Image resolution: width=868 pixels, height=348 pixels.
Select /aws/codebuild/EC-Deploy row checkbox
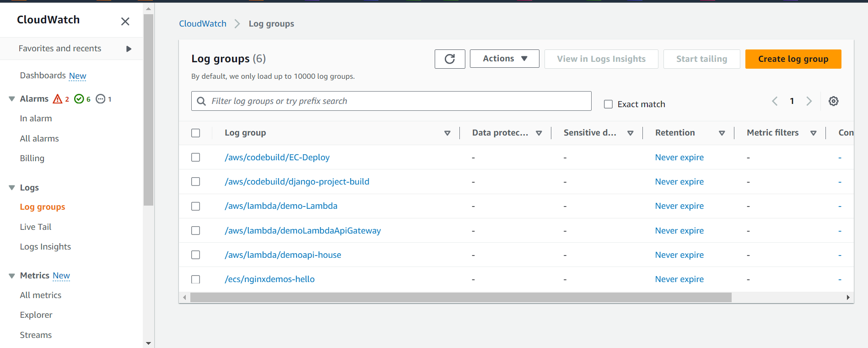(196, 158)
